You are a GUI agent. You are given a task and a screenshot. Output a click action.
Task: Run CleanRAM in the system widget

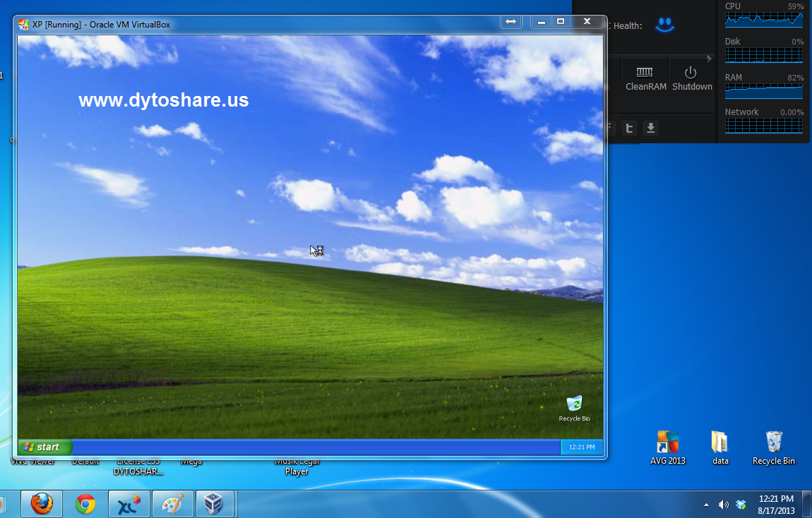tap(645, 78)
